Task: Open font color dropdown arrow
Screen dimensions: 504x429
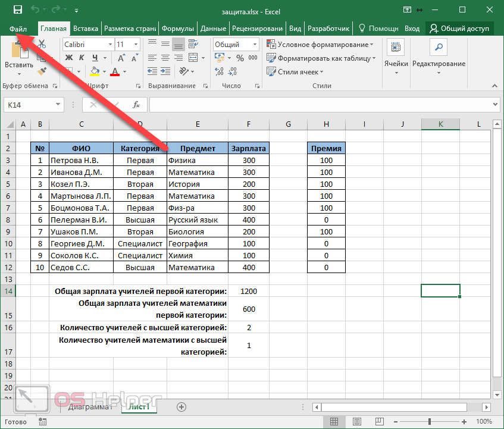Action: (x=125, y=71)
